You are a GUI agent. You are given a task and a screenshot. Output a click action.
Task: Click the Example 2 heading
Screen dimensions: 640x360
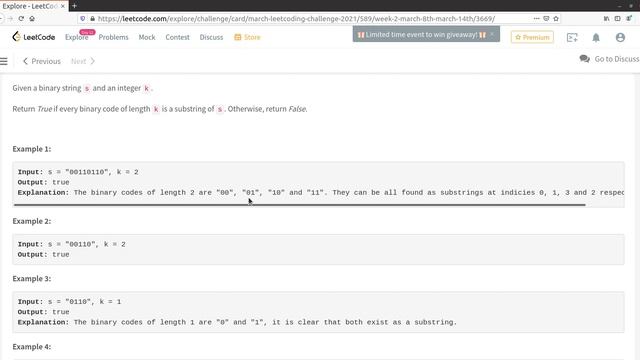pos(32,221)
